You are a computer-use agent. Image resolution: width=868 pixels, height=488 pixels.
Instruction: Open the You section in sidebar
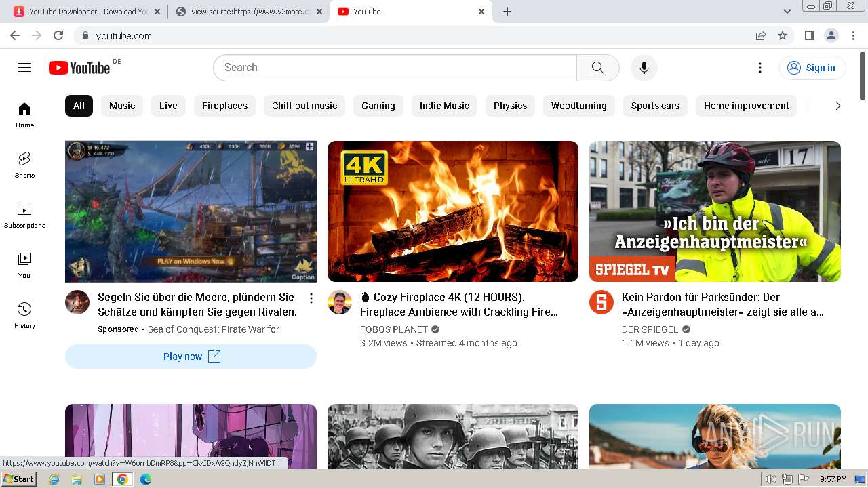[x=24, y=266]
